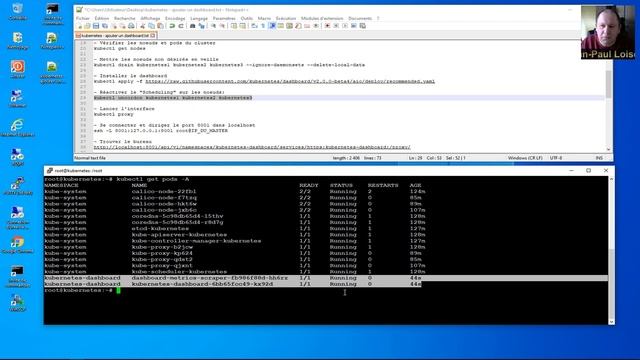Click the terminal prompt with green cursor
Image resolution: width=640 pixels, height=360 pixels.
point(82,290)
